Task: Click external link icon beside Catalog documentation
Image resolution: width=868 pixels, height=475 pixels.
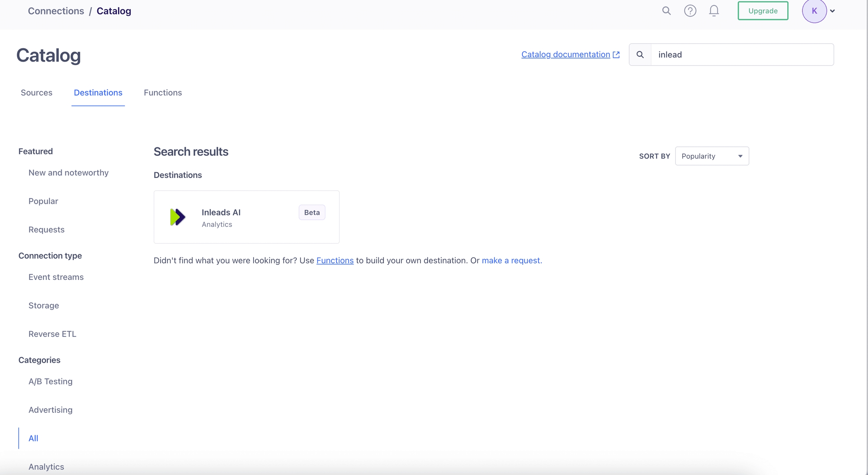Action: click(616, 55)
